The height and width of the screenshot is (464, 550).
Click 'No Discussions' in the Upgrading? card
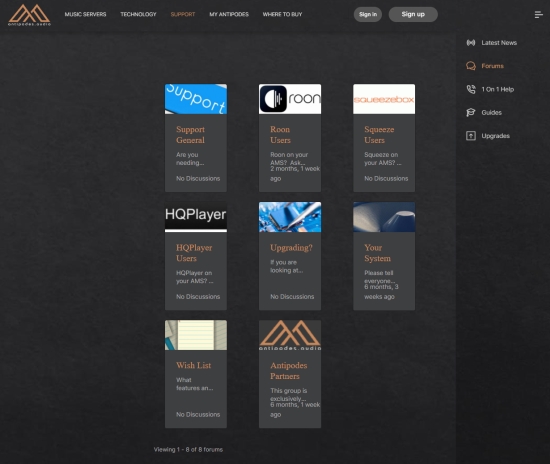coord(292,297)
